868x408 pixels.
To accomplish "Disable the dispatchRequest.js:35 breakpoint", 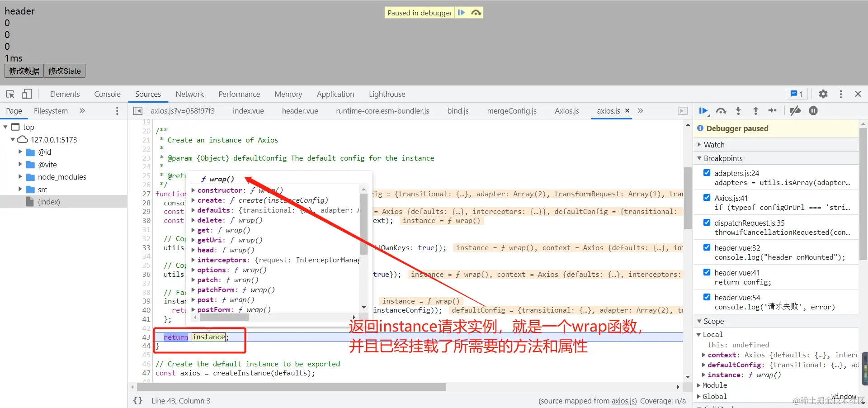I will [707, 223].
